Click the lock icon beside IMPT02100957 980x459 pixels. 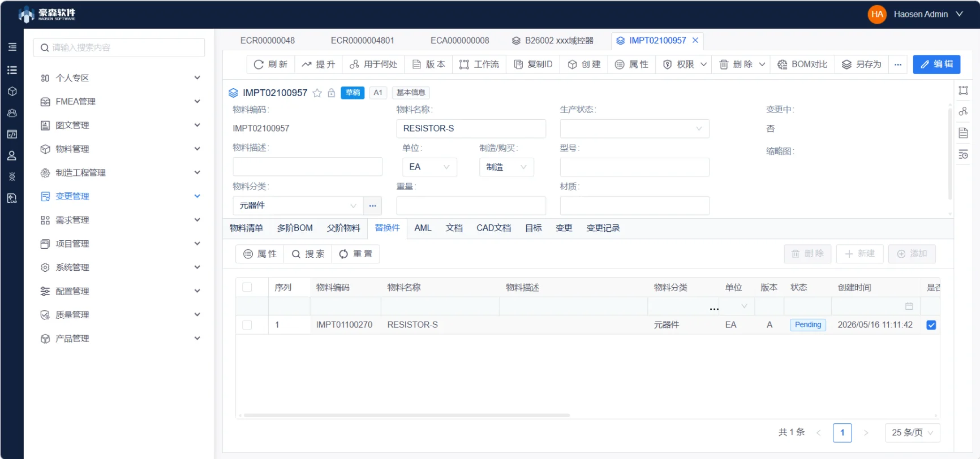coord(332,93)
